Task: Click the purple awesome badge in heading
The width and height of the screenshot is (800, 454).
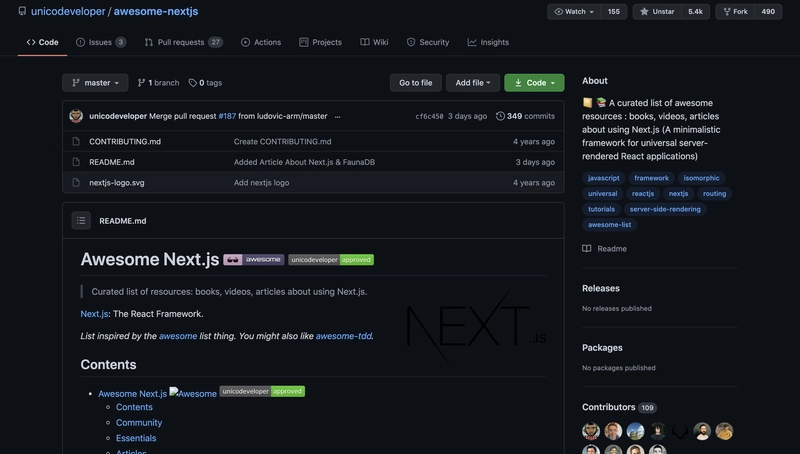Action: (254, 260)
